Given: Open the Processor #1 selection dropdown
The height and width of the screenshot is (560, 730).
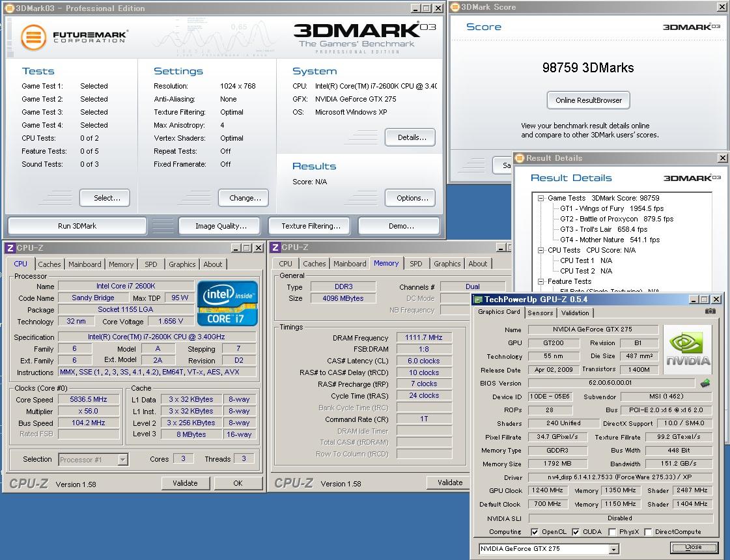Looking at the screenshot, I should point(122,460).
